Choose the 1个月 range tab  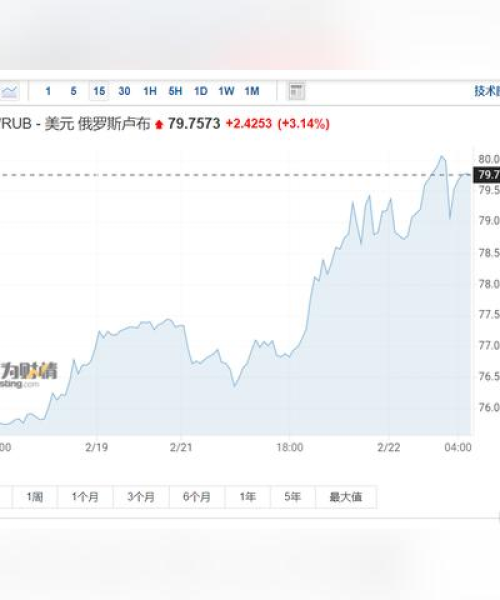click(85, 497)
